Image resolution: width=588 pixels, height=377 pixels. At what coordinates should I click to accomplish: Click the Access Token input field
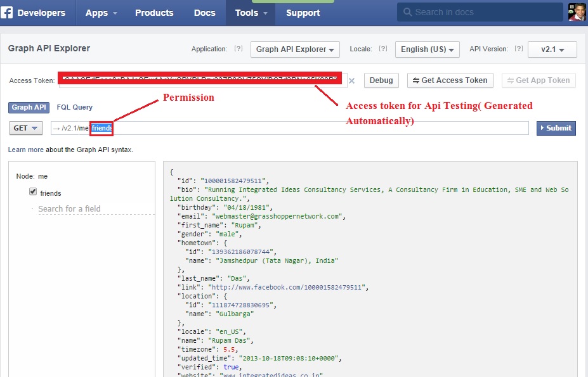pos(203,80)
